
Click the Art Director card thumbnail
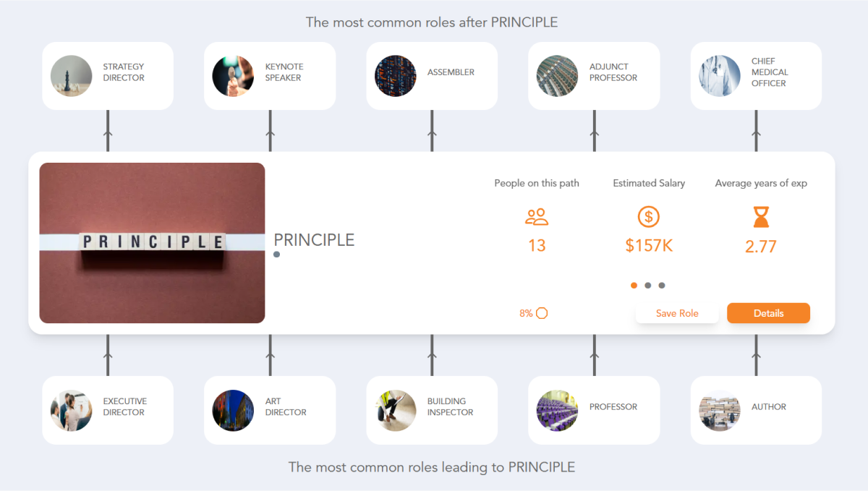click(x=233, y=410)
